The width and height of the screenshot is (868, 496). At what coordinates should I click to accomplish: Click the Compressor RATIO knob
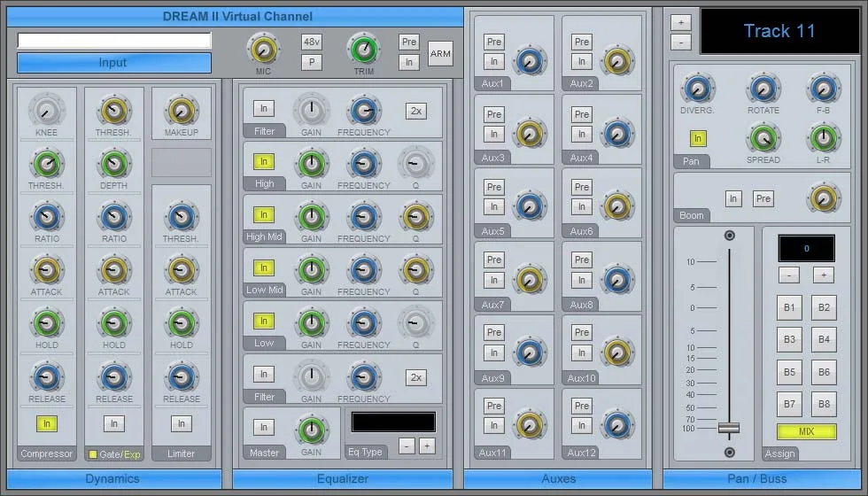(x=46, y=216)
